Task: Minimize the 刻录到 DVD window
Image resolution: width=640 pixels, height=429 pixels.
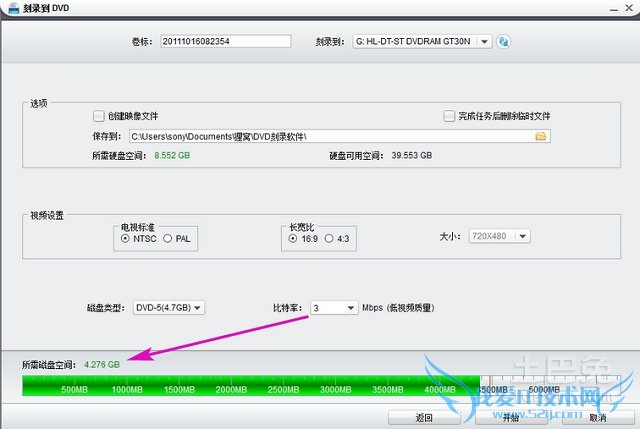Action: point(614,9)
